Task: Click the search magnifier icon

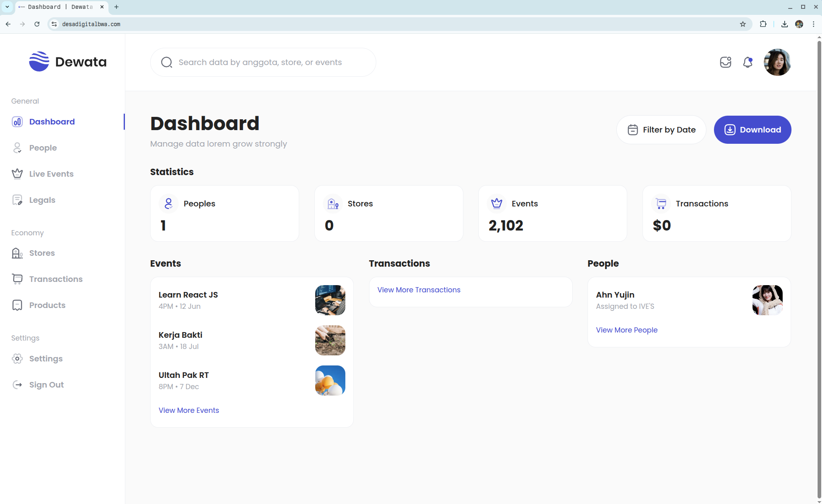Action: pos(167,62)
